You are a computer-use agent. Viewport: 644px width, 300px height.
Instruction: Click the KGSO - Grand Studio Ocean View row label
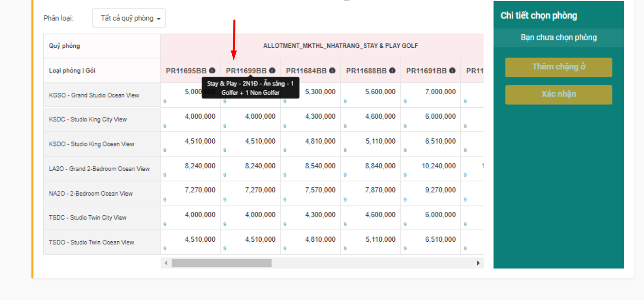coord(94,95)
